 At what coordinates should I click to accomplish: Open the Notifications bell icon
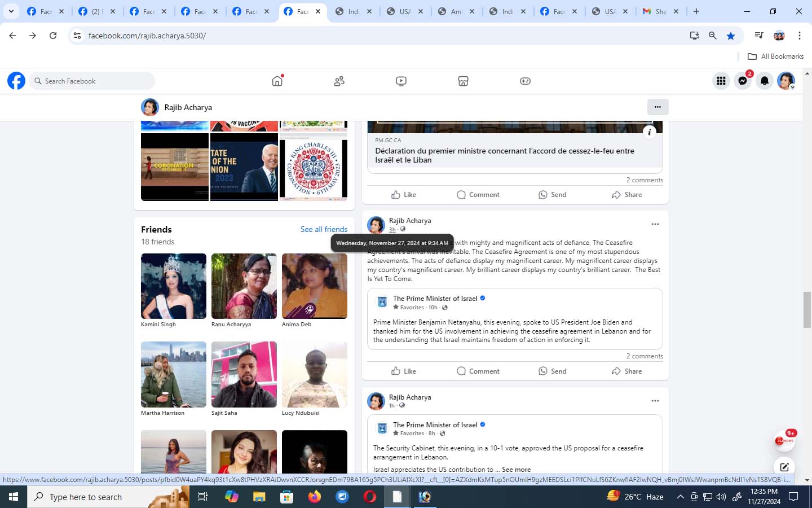tap(765, 81)
